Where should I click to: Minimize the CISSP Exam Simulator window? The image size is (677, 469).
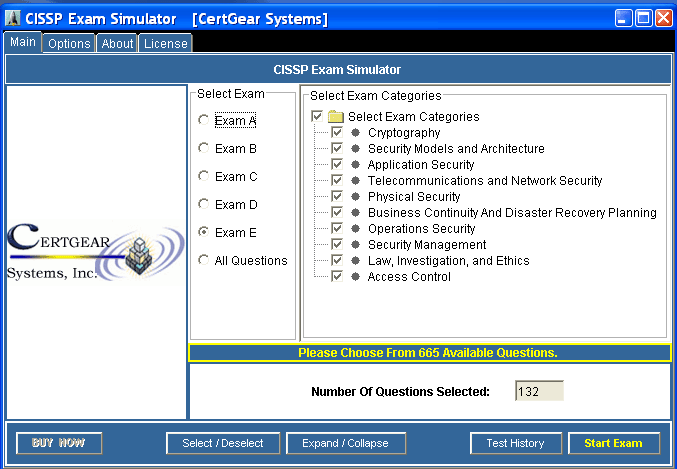click(623, 18)
